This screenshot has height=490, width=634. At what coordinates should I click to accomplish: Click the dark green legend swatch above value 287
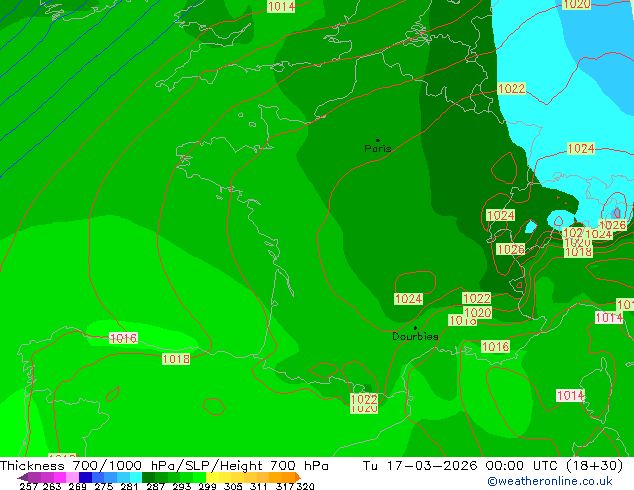(149, 477)
